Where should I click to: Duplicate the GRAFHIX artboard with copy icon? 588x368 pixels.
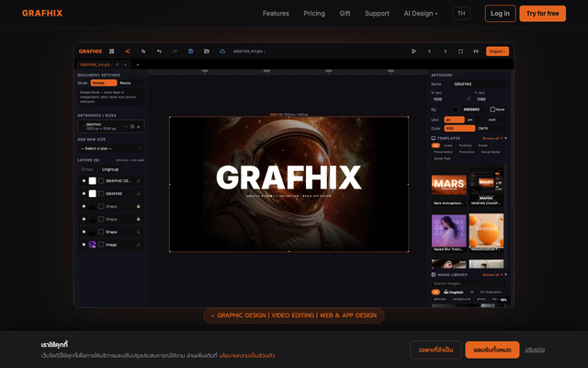tap(132, 127)
